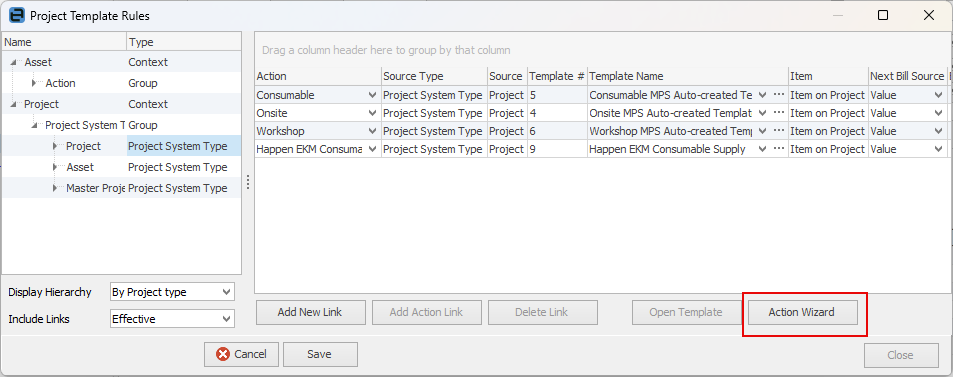Open template browse ellipsis for Happen EKM row
Screen dimensions: 953x377
pyautogui.click(x=779, y=149)
